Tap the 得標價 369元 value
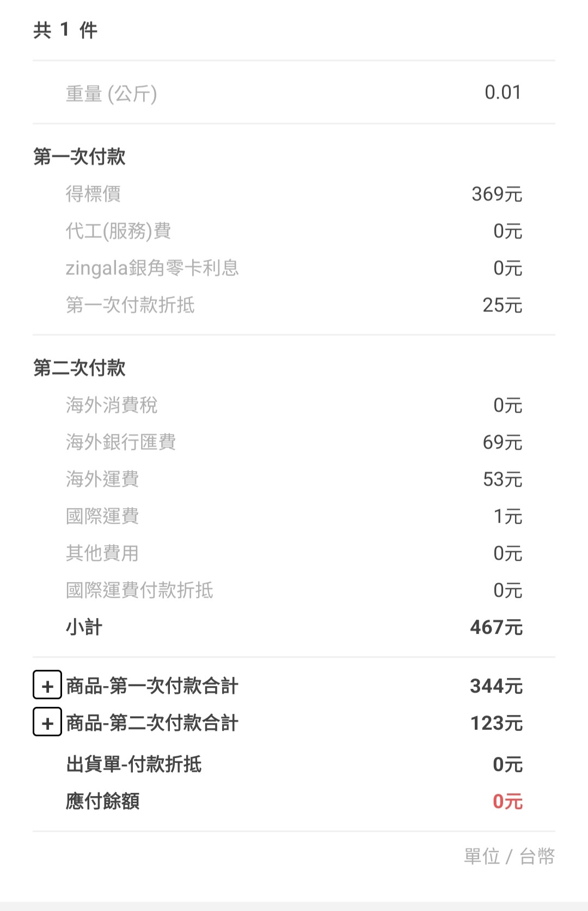The height and width of the screenshot is (911, 588). point(497,193)
